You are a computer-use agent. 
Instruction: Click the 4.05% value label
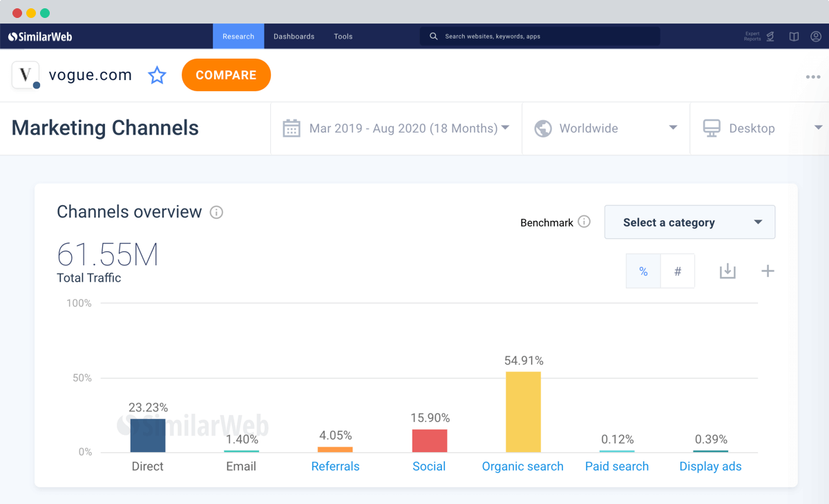point(335,436)
